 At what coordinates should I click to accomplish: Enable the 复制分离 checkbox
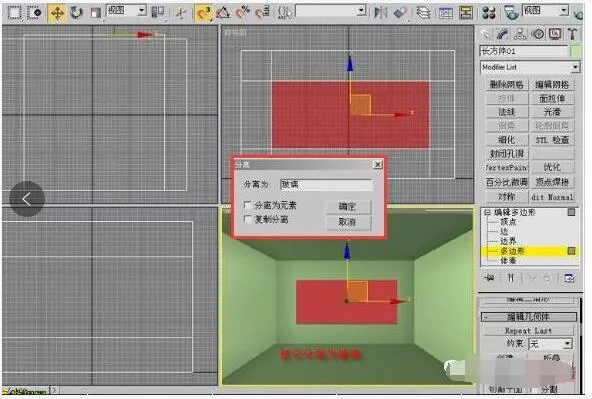(248, 219)
